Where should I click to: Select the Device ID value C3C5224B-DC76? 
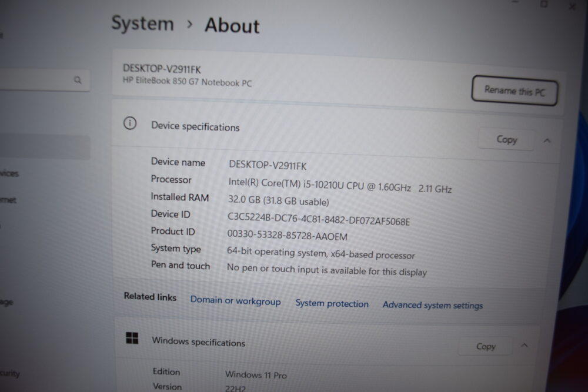click(x=318, y=219)
